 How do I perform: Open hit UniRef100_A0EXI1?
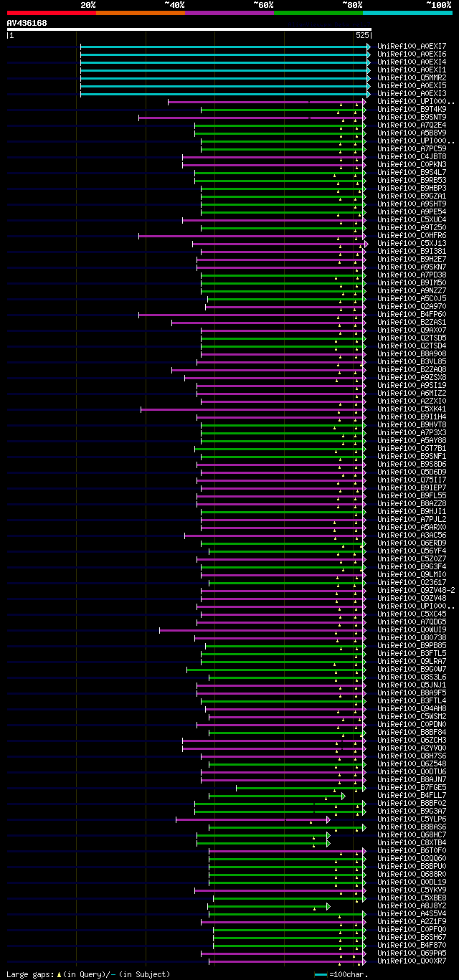[412, 70]
